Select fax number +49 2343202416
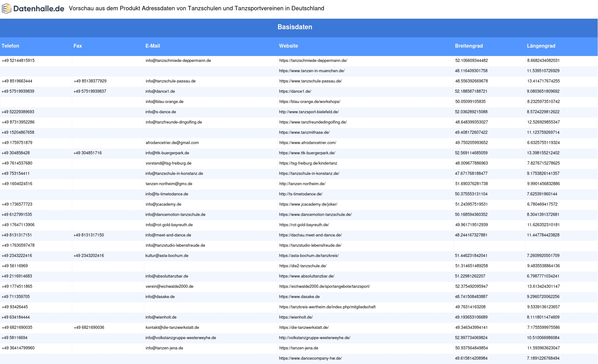Image resolution: width=598 pixels, height=364 pixels. click(89, 256)
